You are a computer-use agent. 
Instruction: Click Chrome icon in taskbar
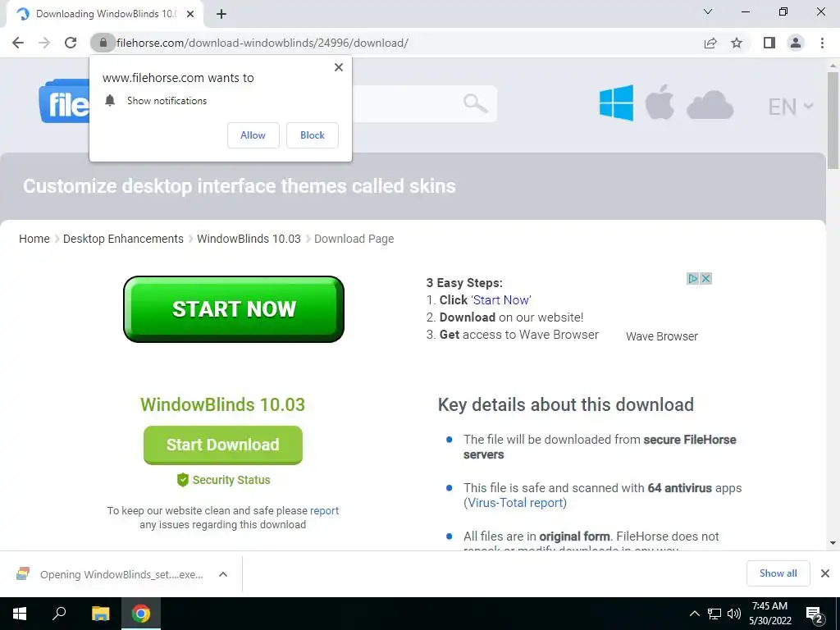click(x=141, y=614)
